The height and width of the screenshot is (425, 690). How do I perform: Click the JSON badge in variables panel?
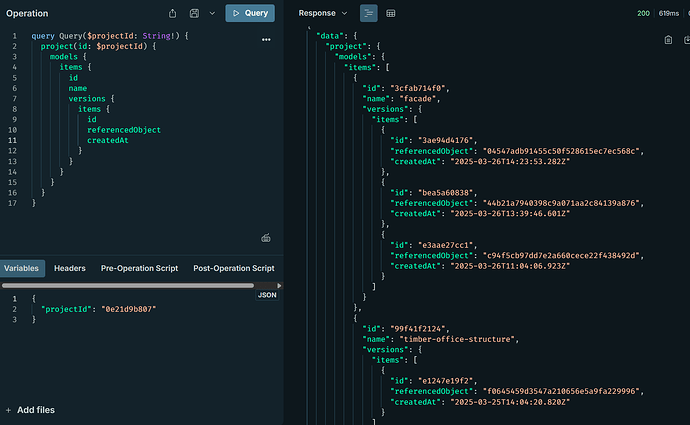(x=267, y=295)
